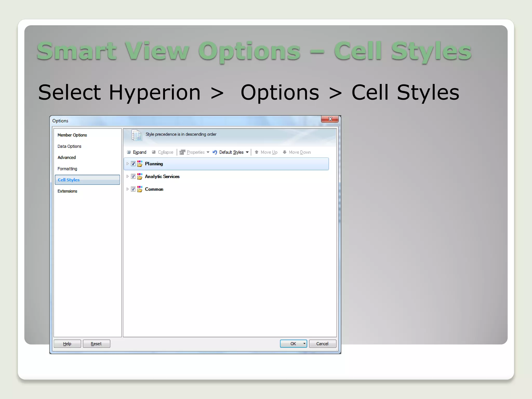The height and width of the screenshot is (399, 532).
Task: Click the Collapse toolbar label
Action: tap(165, 152)
